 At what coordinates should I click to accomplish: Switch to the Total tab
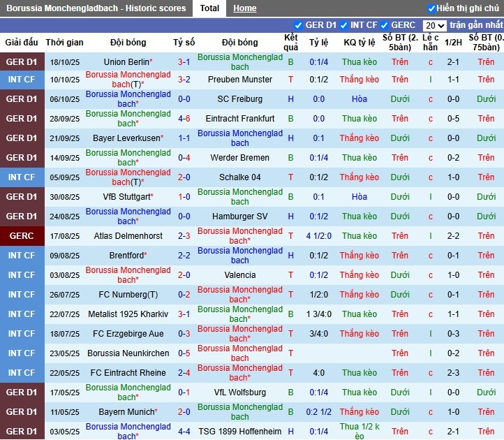(x=209, y=8)
